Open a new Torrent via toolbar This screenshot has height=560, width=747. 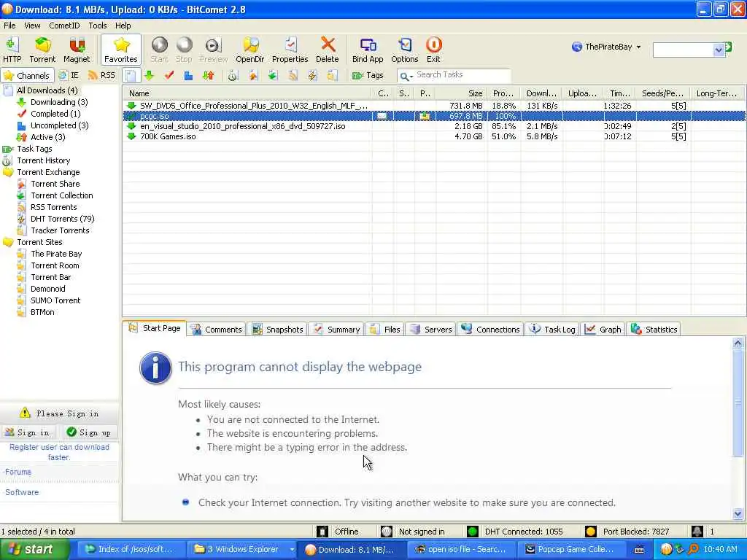[42, 50]
